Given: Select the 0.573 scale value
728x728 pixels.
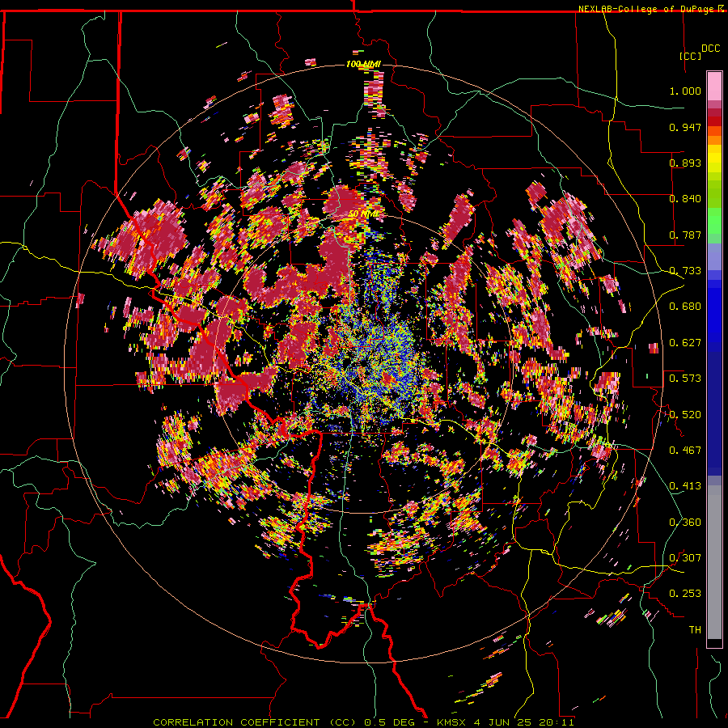Looking at the screenshot, I should [x=685, y=379].
